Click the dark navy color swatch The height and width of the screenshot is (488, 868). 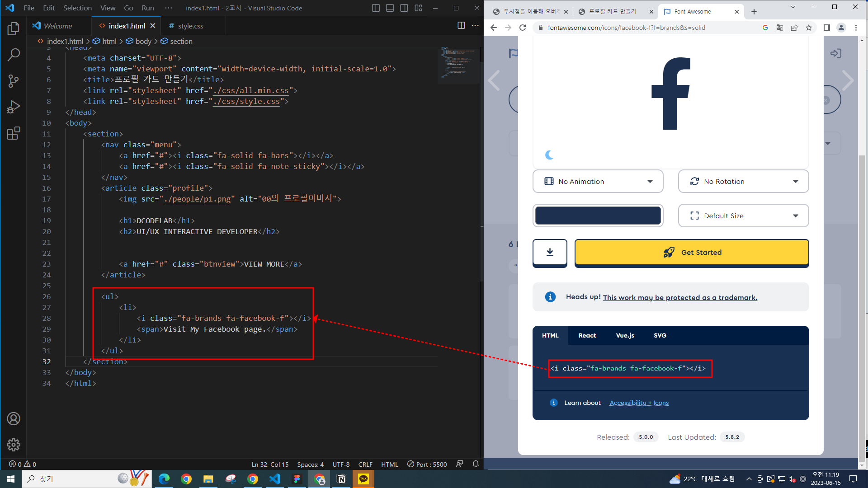598,216
